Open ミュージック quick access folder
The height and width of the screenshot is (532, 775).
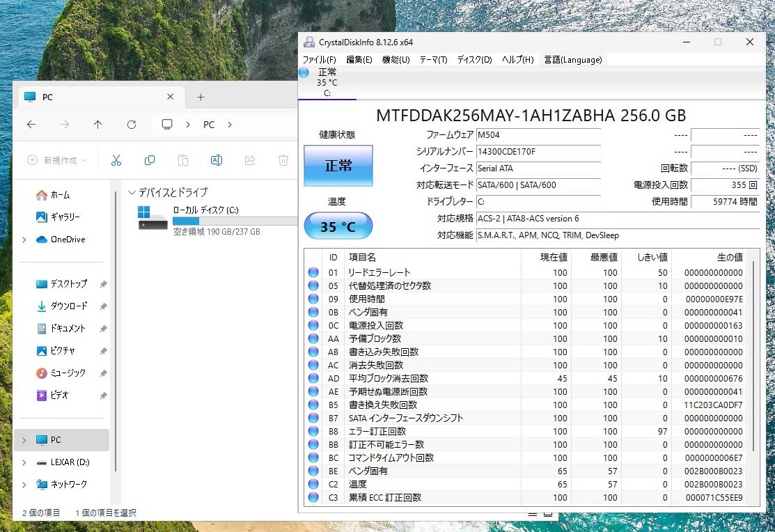pos(61,373)
